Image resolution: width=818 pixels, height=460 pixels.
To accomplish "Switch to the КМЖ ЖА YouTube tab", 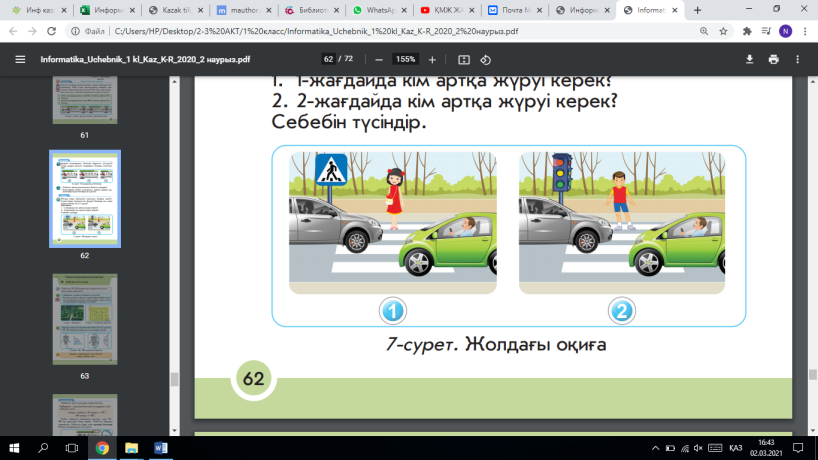I will pos(446,10).
